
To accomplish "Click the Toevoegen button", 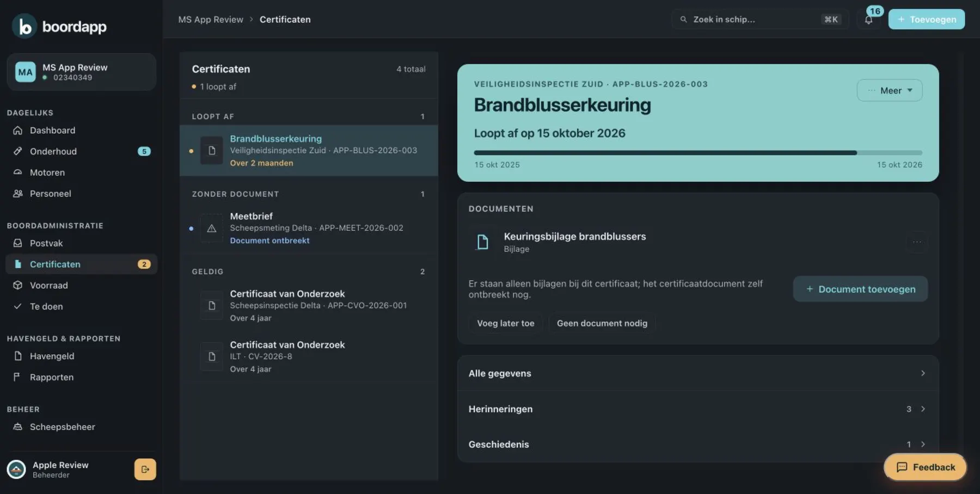I will point(927,20).
